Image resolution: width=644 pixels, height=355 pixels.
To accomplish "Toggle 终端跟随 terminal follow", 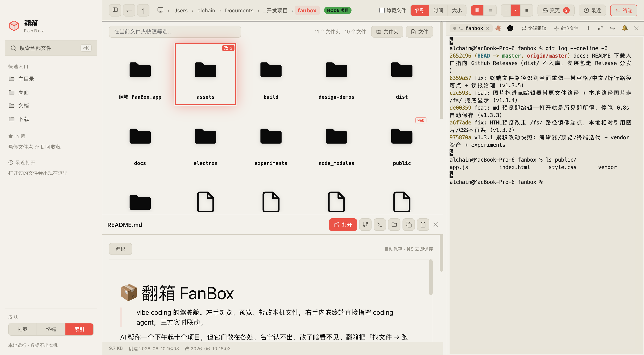I will click(x=534, y=28).
